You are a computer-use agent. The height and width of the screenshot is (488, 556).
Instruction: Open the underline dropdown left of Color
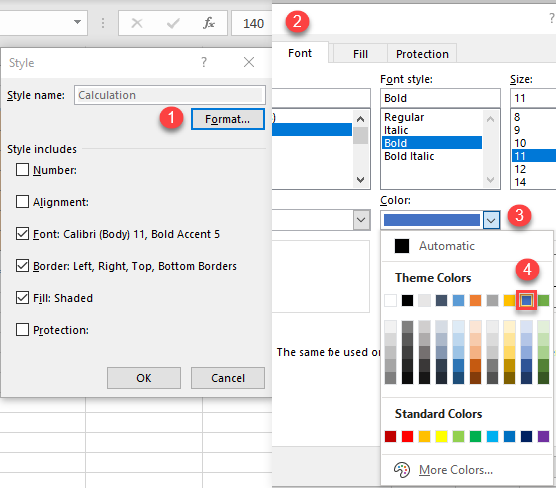pos(361,220)
